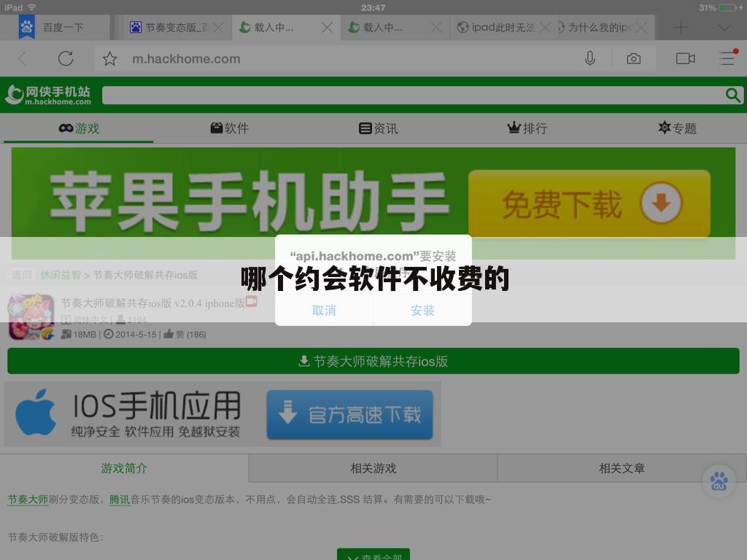
Task: Close the 节奏变态版 tab
Action: 218,28
